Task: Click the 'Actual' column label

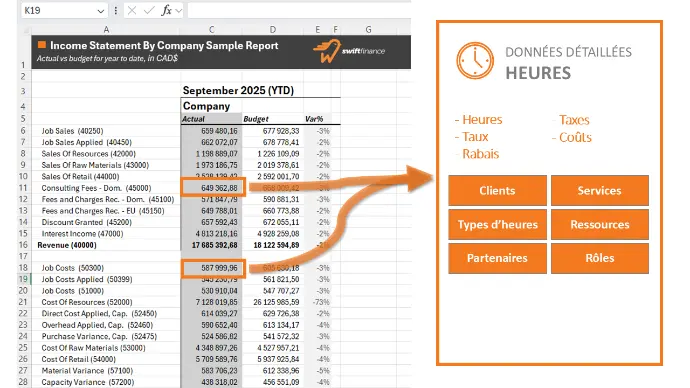Action: (194, 119)
